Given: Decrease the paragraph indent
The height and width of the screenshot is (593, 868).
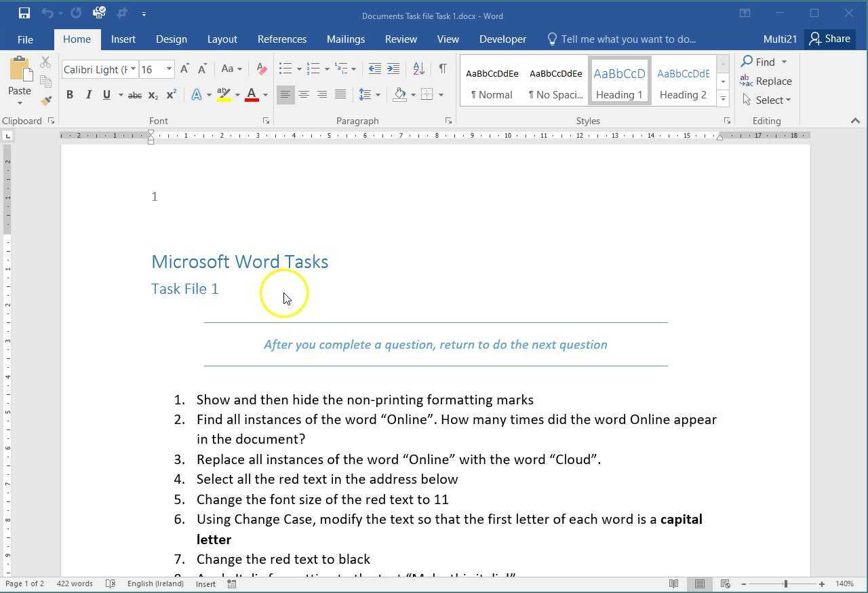Looking at the screenshot, I should (x=374, y=69).
